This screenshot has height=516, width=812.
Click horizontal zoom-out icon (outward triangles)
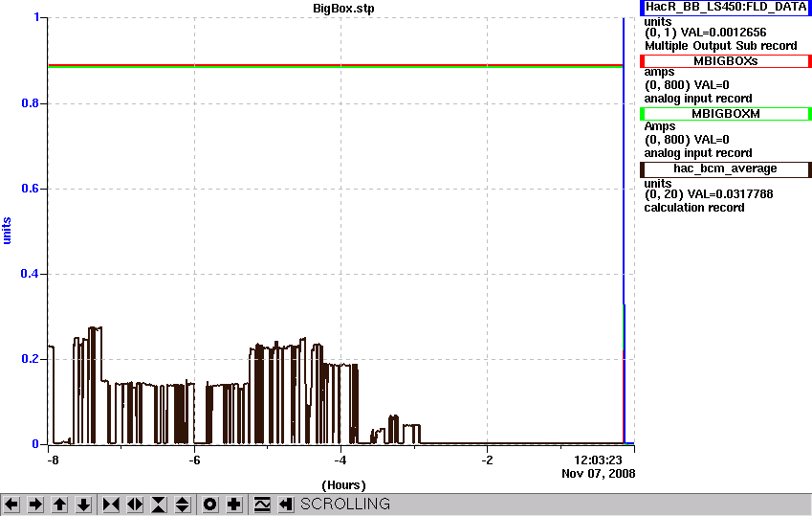click(135, 505)
